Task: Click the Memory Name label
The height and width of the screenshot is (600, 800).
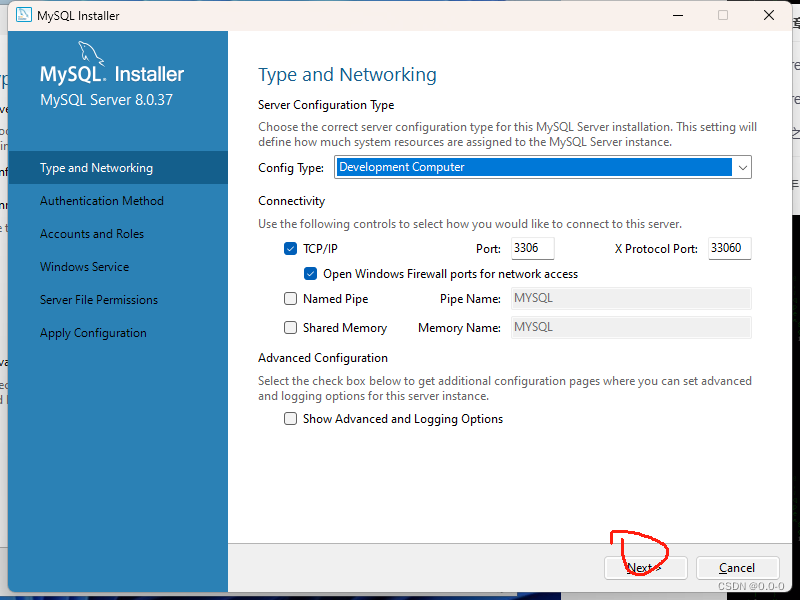Action: pos(459,328)
